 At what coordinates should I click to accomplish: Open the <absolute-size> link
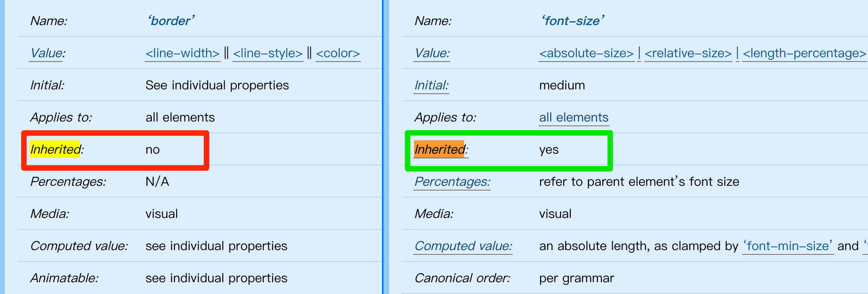point(586,53)
